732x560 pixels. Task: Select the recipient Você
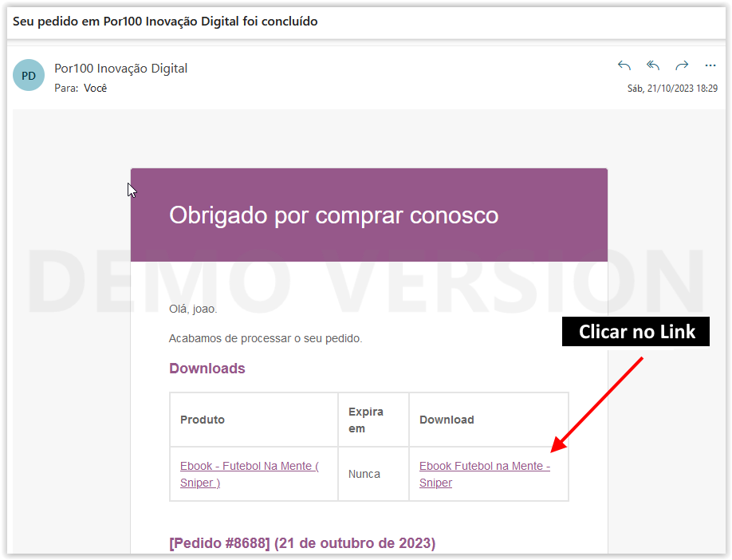95,89
